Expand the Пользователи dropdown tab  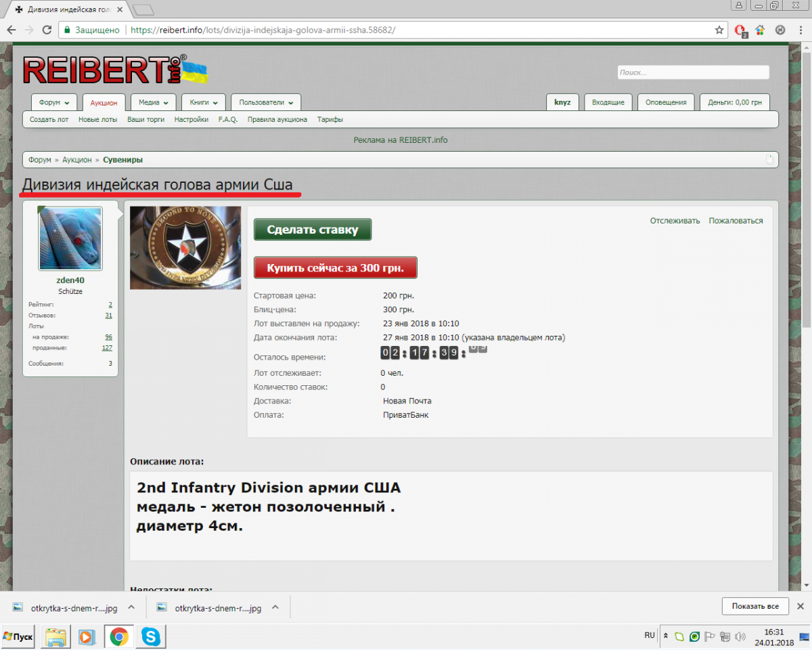[266, 102]
